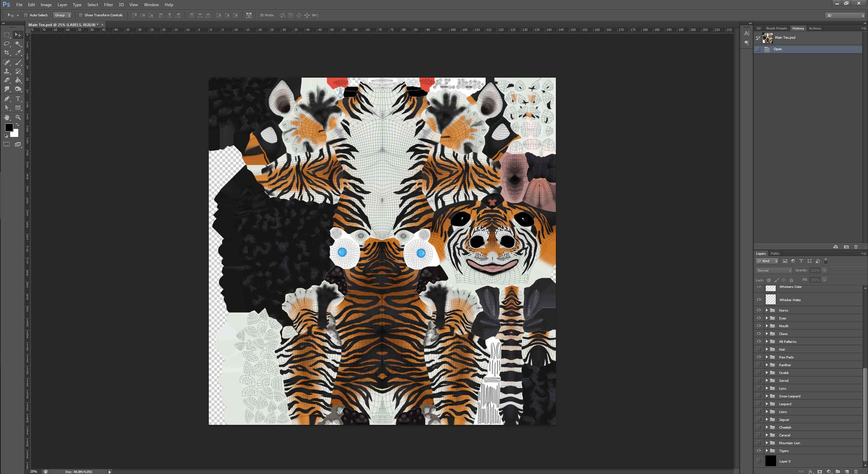The width and height of the screenshot is (868, 474).
Task: Select the Horizontal Type tool
Action: pos(18,99)
